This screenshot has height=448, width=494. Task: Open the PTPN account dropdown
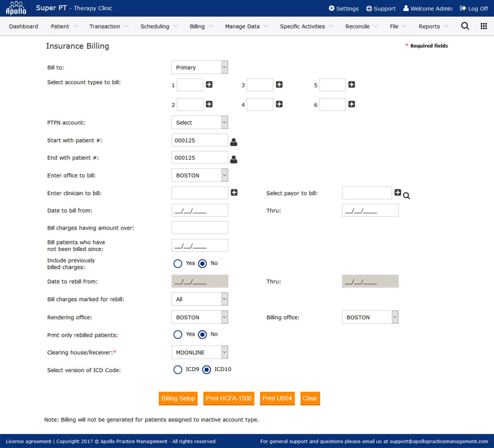click(x=200, y=122)
